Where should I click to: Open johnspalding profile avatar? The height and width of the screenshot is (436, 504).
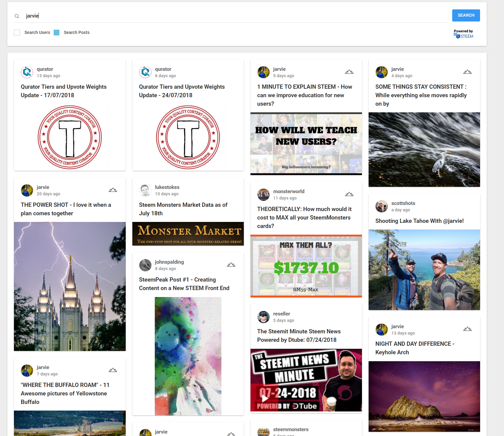point(145,265)
